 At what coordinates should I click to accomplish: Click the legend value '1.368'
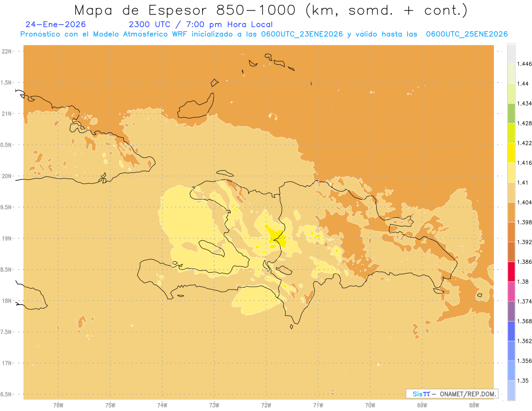[524, 321]
